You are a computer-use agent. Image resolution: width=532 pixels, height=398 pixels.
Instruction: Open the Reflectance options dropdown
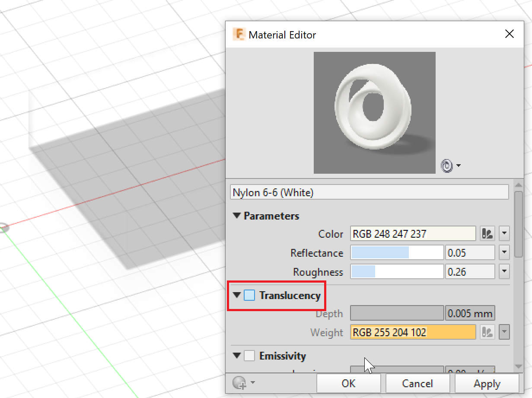(504, 252)
